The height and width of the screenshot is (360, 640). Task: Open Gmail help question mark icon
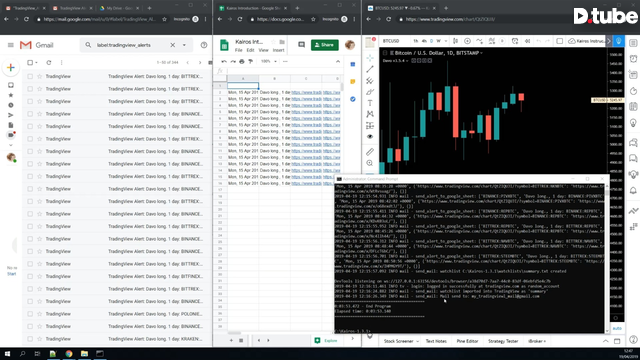[x=204, y=45]
